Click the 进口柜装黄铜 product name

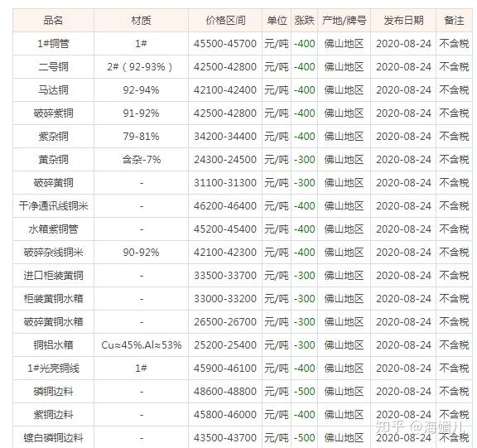[53, 276]
